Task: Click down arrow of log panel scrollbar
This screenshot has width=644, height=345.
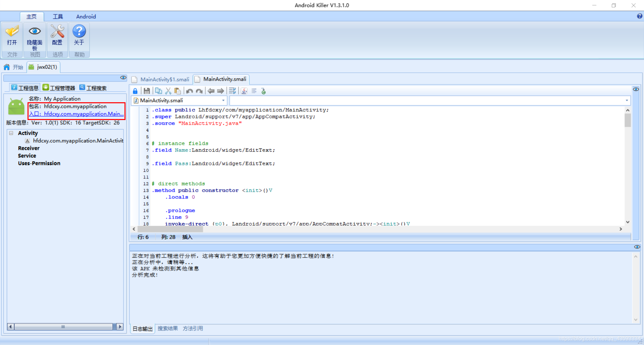Action: coord(636,320)
